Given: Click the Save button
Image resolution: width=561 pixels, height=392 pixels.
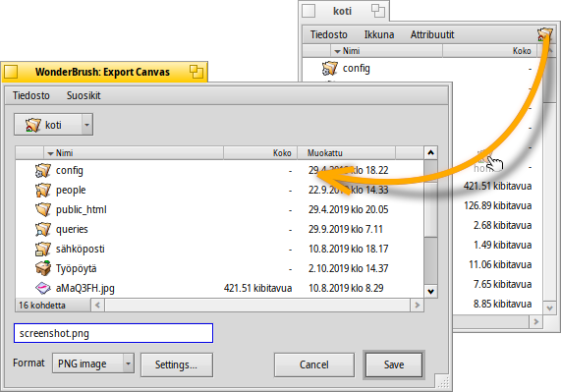Looking at the screenshot, I should click(x=394, y=364).
